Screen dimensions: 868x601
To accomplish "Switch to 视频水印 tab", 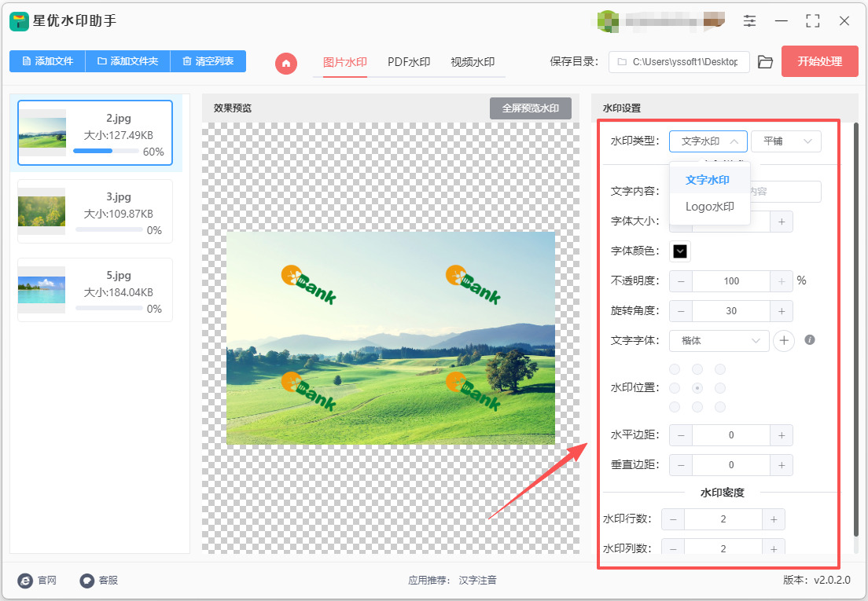I will (x=473, y=62).
